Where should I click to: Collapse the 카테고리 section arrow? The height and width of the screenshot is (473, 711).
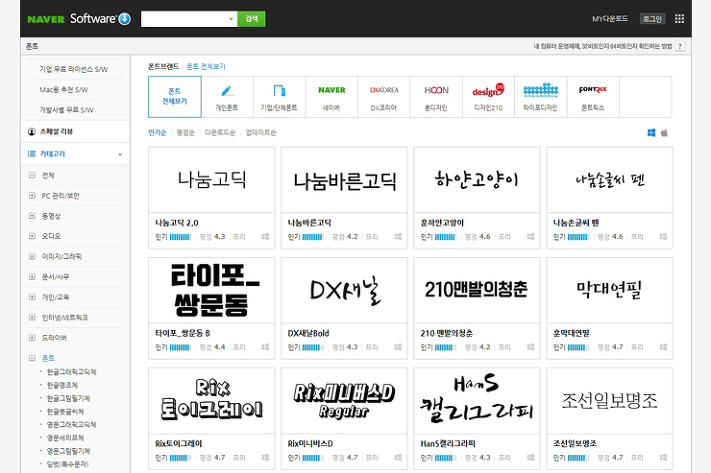click(x=120, y=154)
